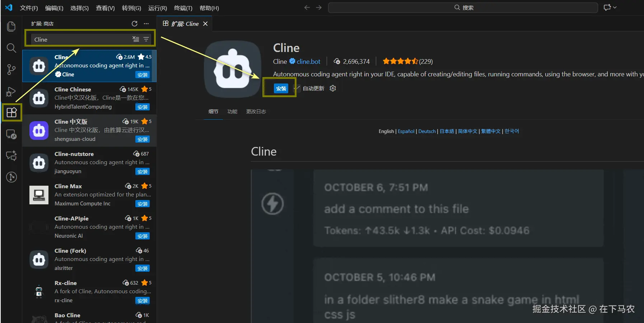Install Cline (Fork) from the list

[x=143, y=268]
